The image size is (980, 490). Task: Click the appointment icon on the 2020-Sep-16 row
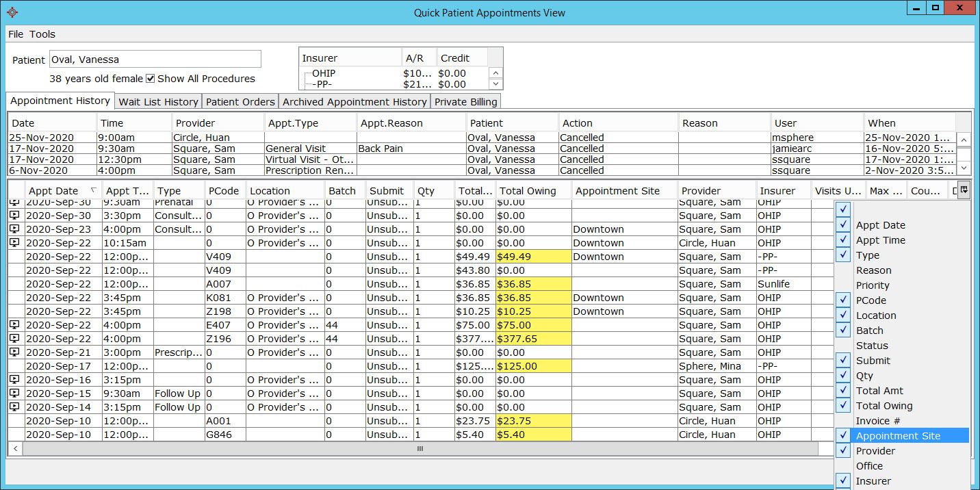coord(15,380)
